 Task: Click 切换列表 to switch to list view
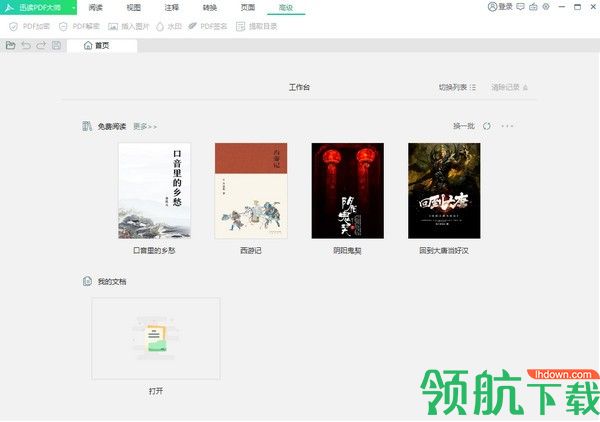click(x=457, y=87)
